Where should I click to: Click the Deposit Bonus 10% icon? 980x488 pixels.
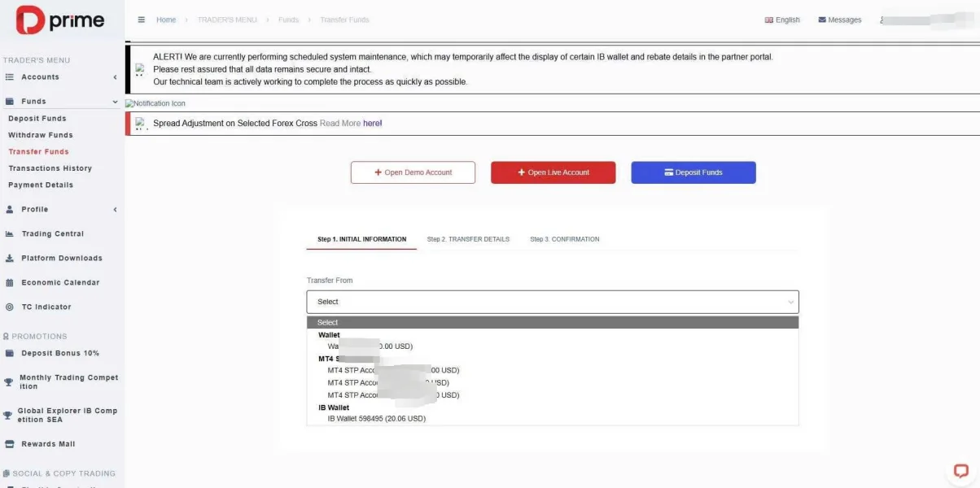point(10,353)
